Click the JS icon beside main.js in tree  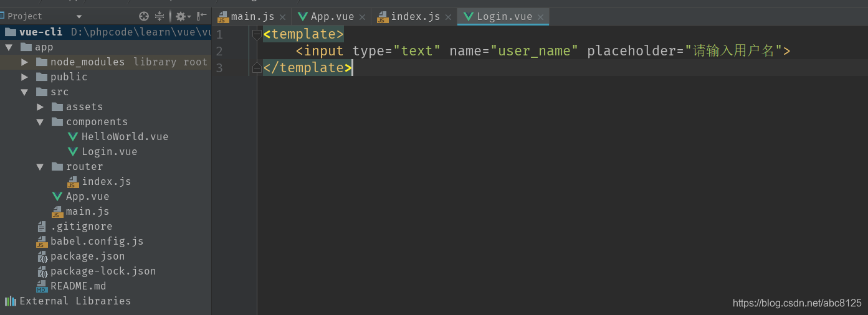pos(57,211)
